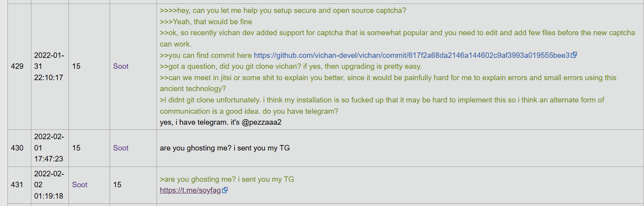Image resolution: width=644 pixels, height=206 pixels.
Task: Click the 2022-02-02 01:19:18 timestamp
Action: [x=49, y=185]
